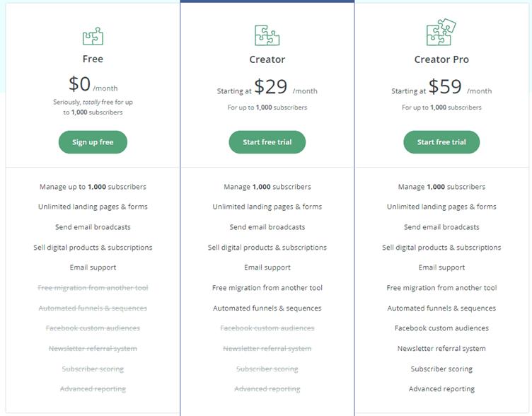Start free trial for Creator Pro plan
This screenshot has height=416, width=532.
click(441, 142)
